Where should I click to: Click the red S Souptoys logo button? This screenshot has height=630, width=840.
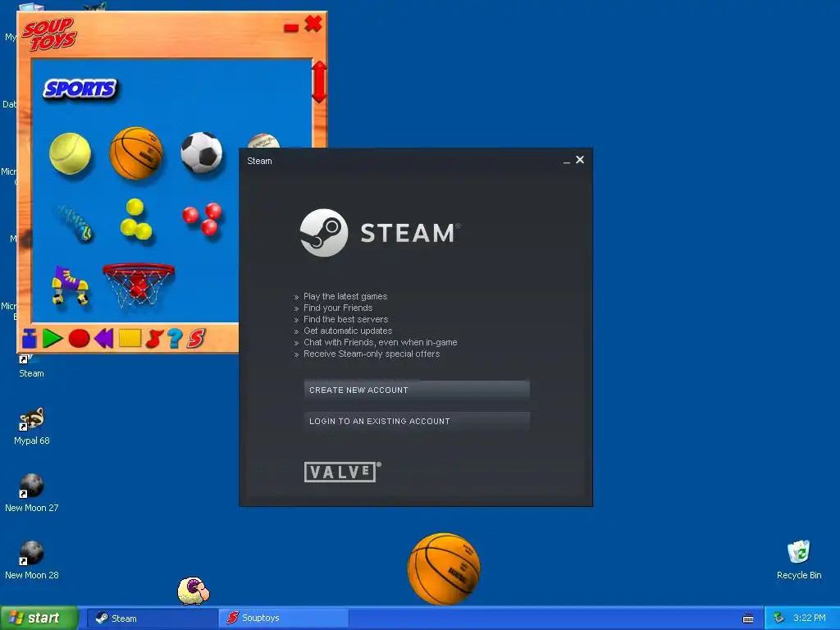click(196, 339)
